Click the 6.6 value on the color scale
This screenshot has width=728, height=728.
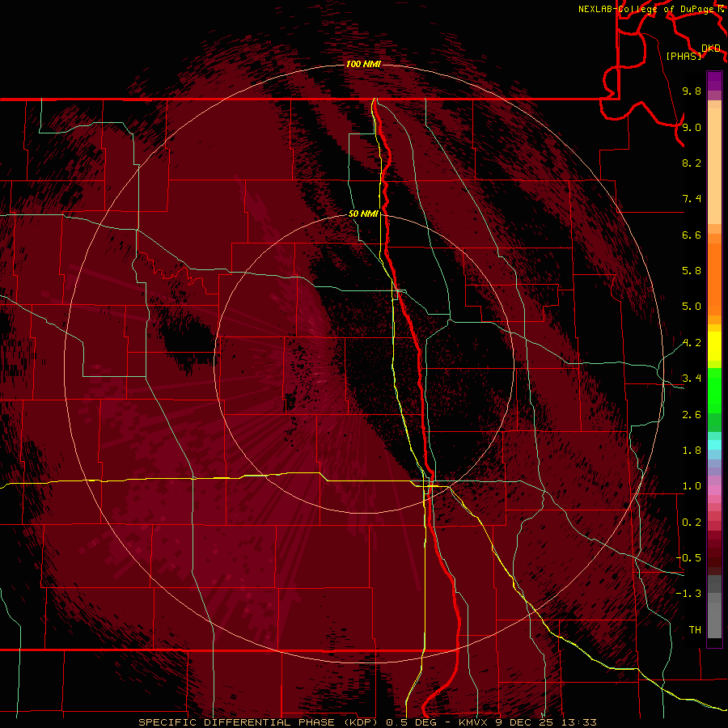(692, 235)
